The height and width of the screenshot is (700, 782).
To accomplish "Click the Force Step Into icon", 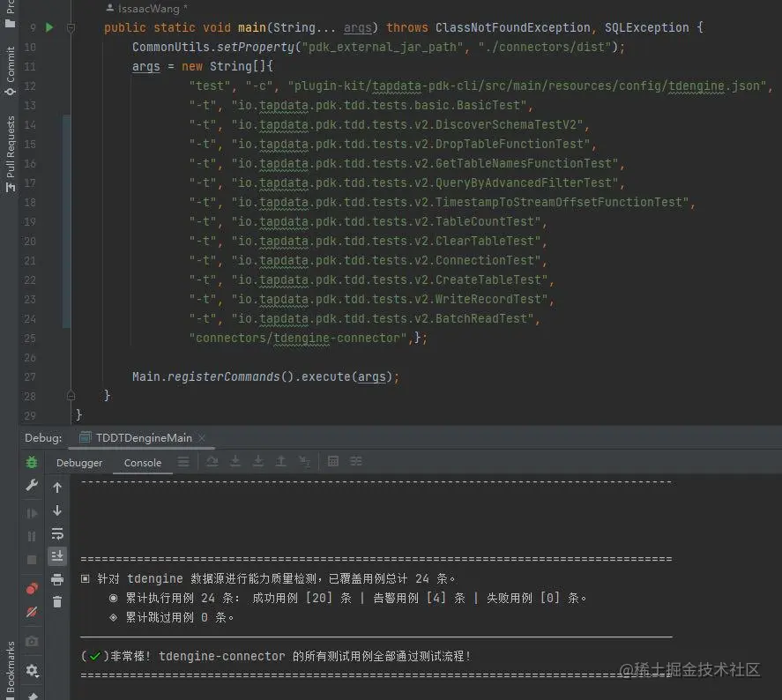I will [257, 462].
